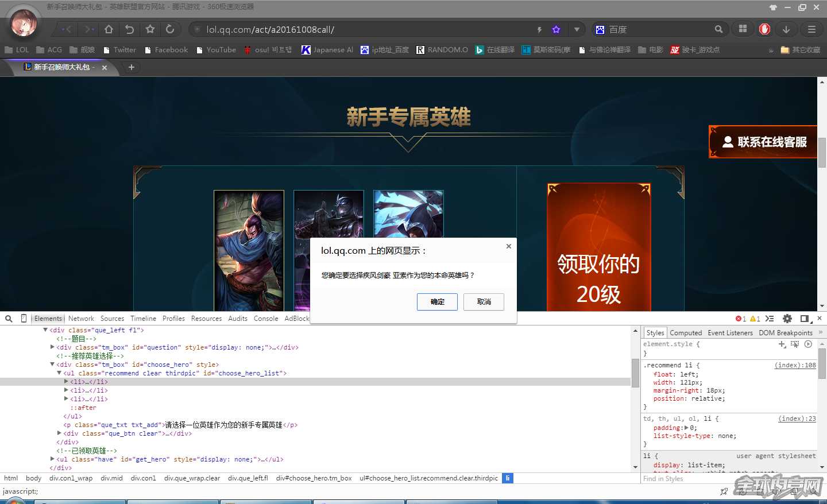Screen dimensions: 827x504
Task: Show the console drawer icon
Action: tap(770, 319)
